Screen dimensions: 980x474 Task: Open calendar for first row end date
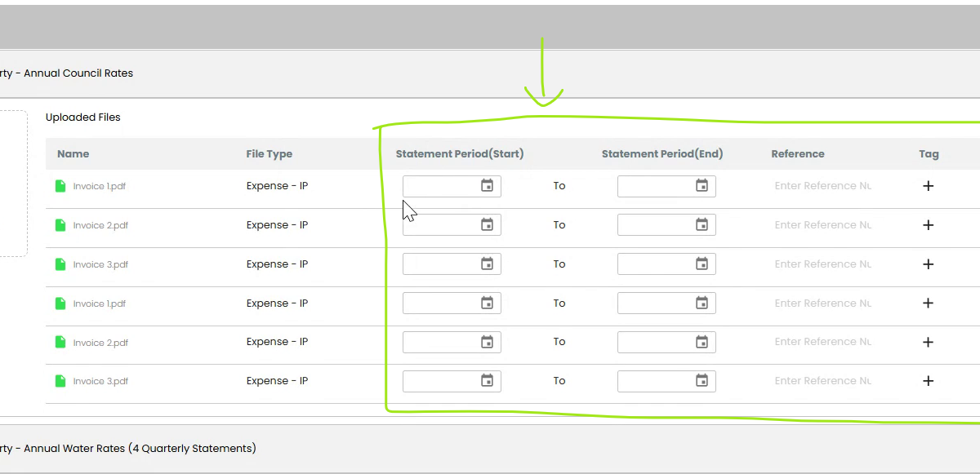tap(702, 186)
